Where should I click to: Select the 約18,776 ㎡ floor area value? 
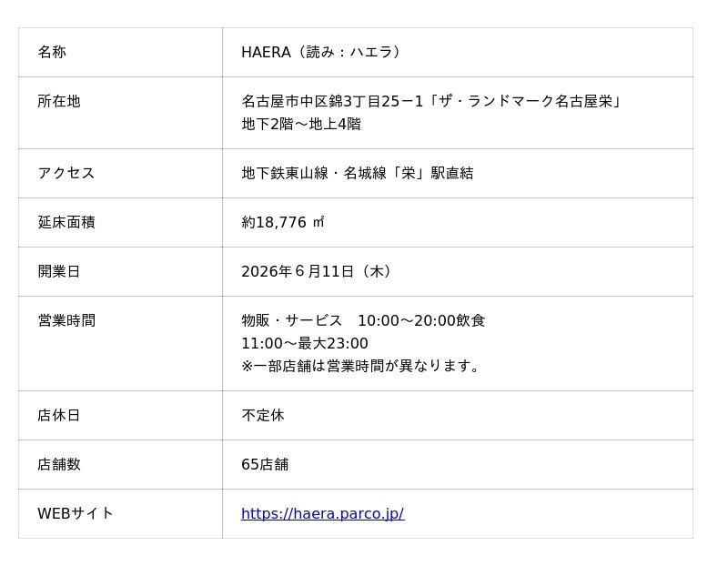283,222
